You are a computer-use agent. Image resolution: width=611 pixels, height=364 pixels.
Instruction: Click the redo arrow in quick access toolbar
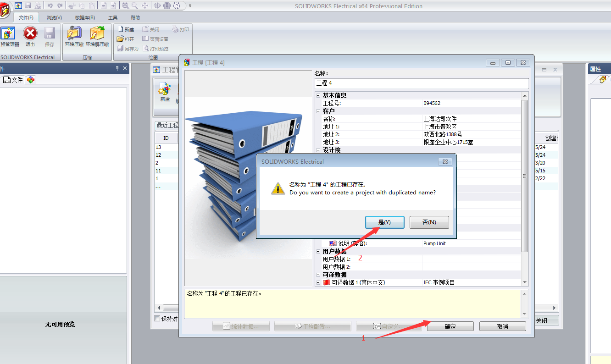pos(60,6)
